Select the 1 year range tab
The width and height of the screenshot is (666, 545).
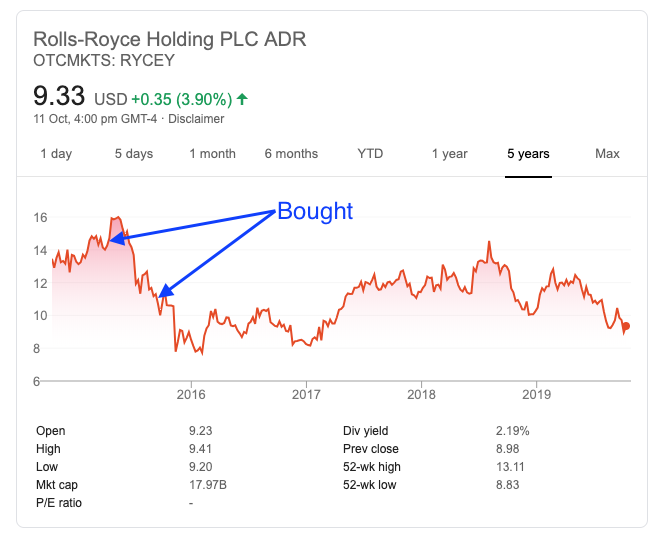[x=449, y=153]
